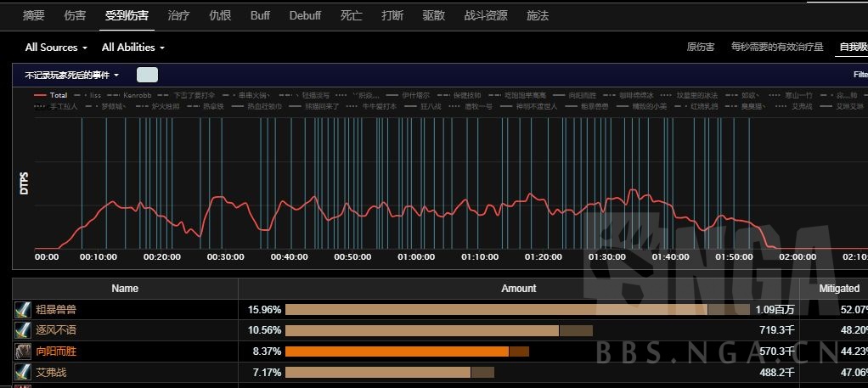This screenshot has width=868, height=388.
Task: Open the 死亡 tab
Action: (x=351, y=15)
